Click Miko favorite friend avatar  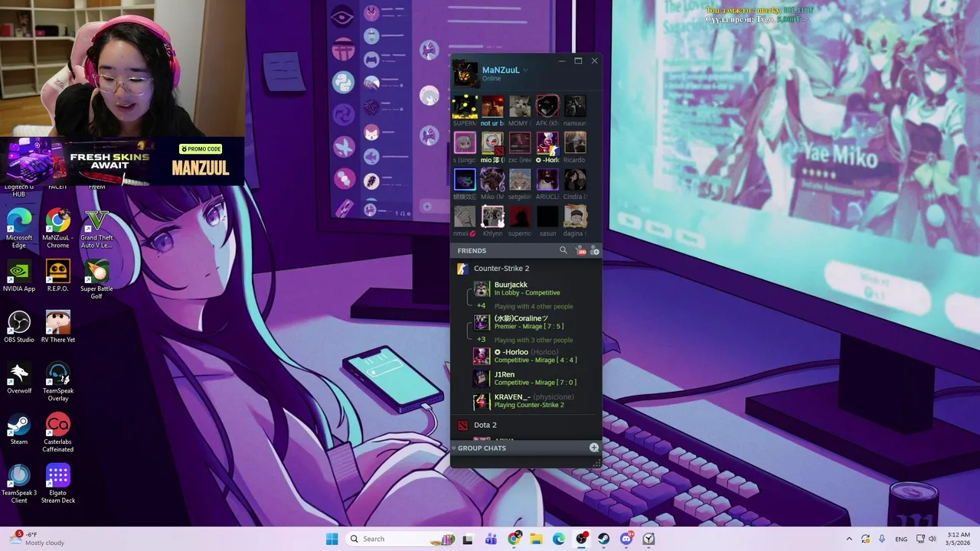click(x=492, y=180)
